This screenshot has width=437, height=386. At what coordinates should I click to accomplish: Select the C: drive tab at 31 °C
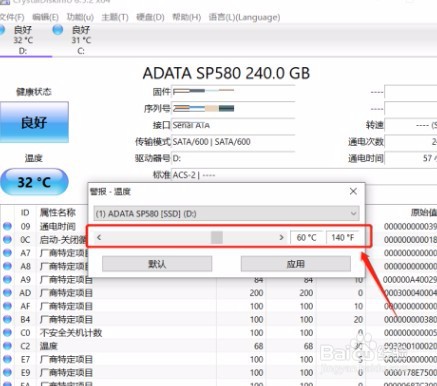click(81, 40)
